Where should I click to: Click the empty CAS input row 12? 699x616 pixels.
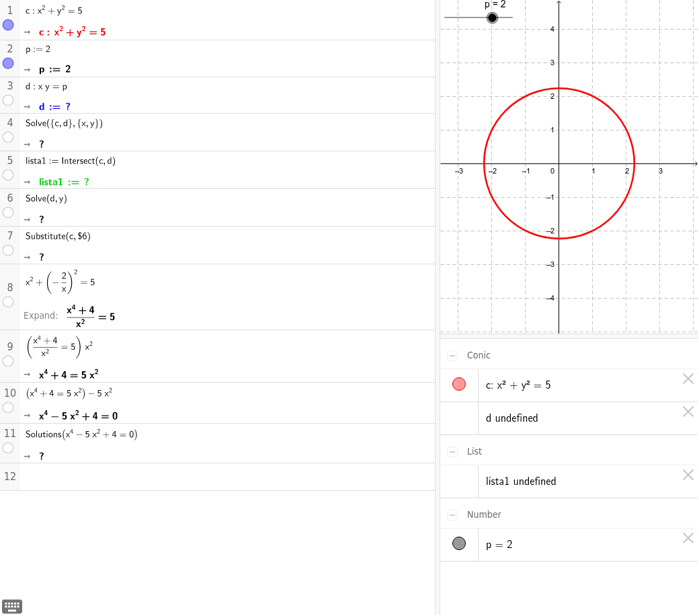point(227,477)
